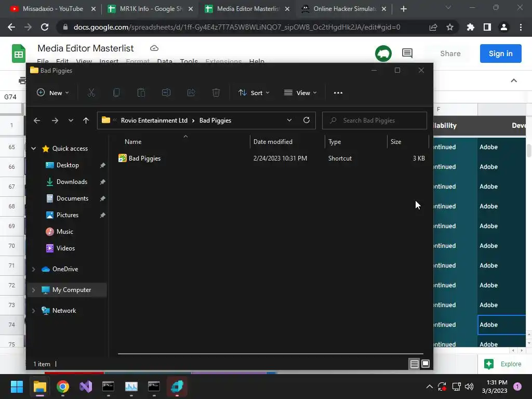Open the Sort dropdown
532x399 pixels.
pos(254,92)
